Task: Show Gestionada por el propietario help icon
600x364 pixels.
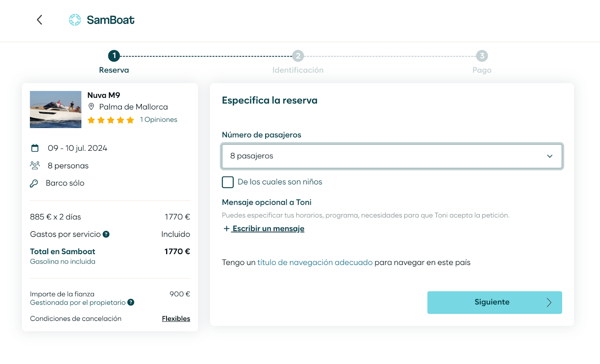Action: (130, 302)
